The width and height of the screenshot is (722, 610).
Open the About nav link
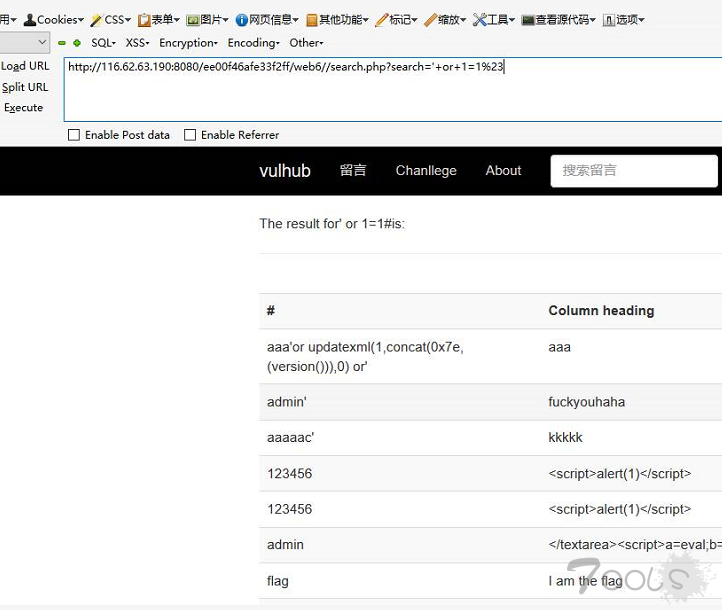tap(503, 170)
